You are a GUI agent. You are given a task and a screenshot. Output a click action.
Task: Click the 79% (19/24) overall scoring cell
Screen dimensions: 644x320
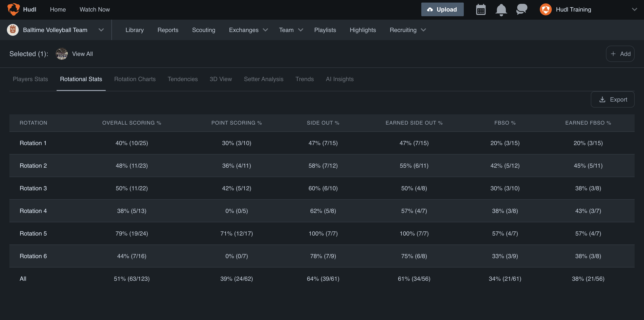[x=132, y=233]
